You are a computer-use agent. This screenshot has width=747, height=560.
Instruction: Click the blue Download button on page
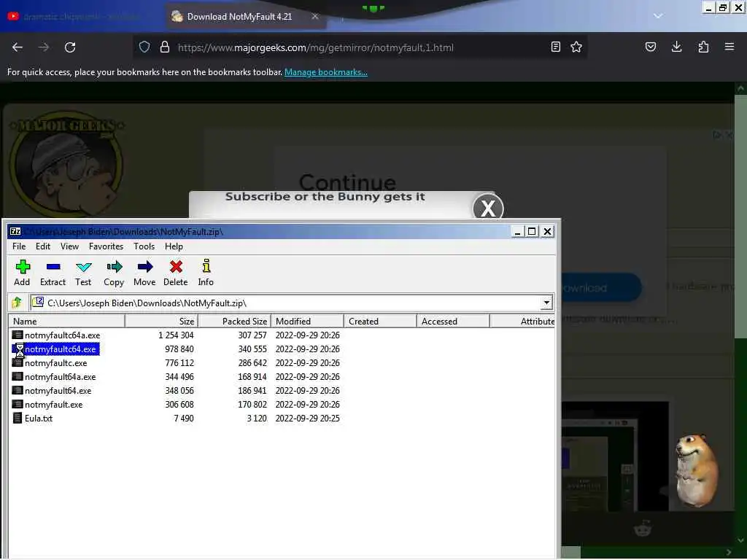tap(601, 287)
